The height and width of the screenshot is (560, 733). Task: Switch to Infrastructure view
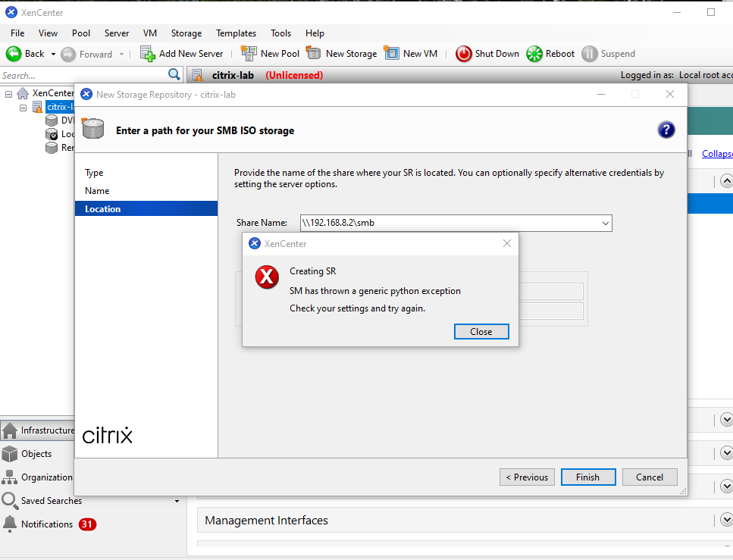click(x=38, y=430)
